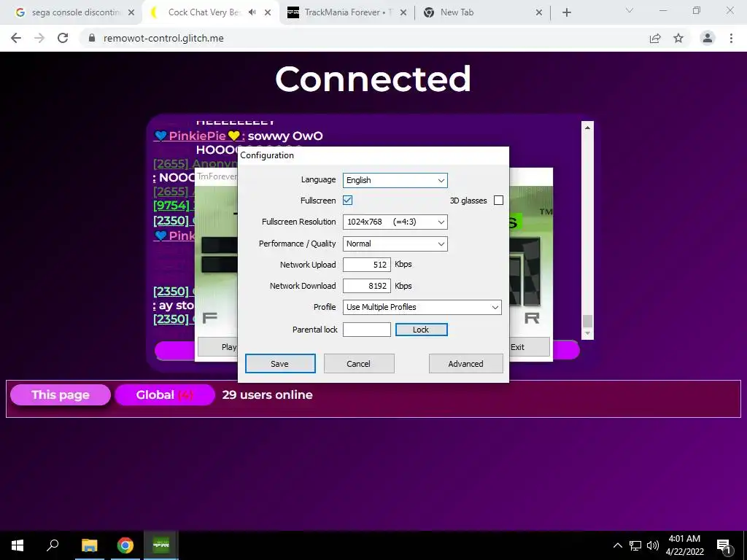Screen dimensions: 747x560
Task: Open the volume tray icon
Action: [653, 545]
